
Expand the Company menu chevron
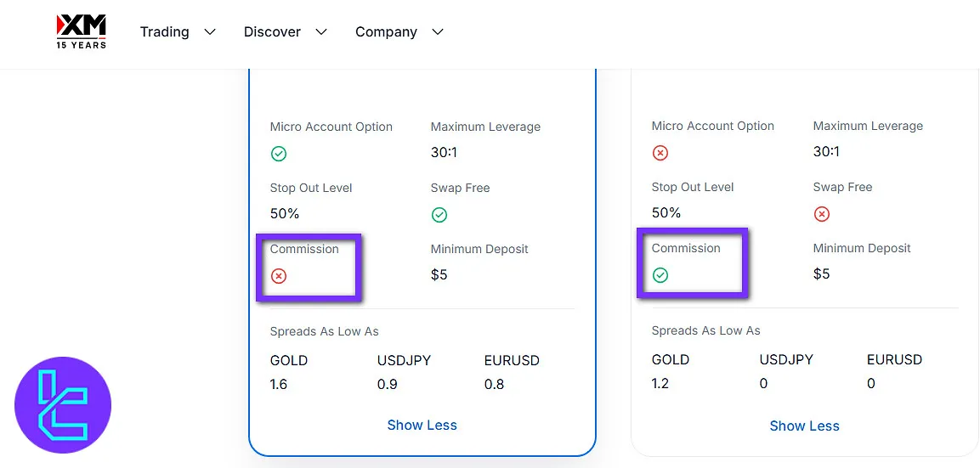(438, 32)
